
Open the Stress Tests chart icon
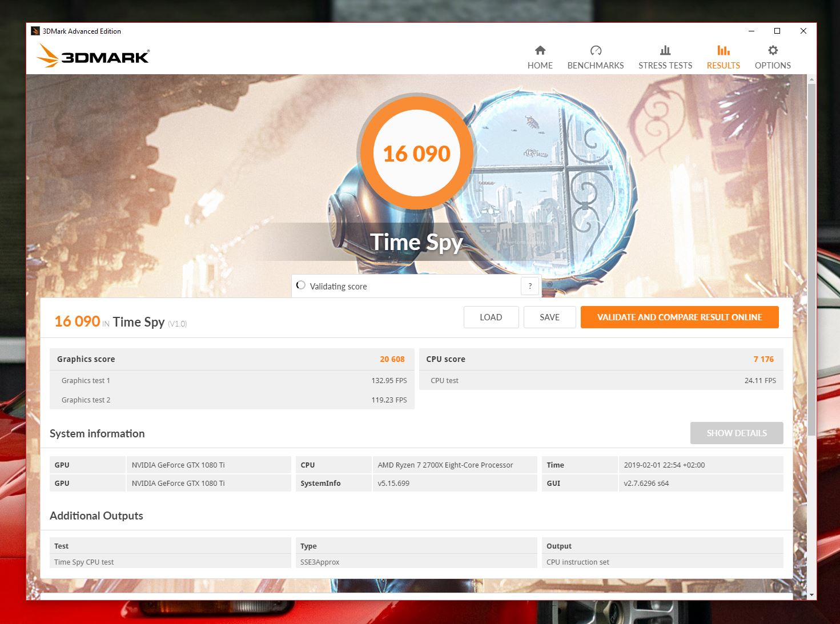(665, 50)
